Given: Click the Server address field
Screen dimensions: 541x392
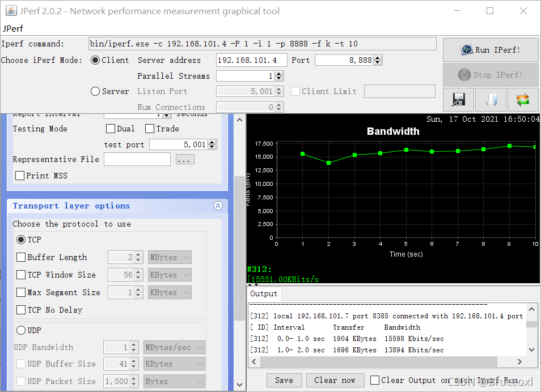Looking at the screenshot, I should (x=252, y=60).
